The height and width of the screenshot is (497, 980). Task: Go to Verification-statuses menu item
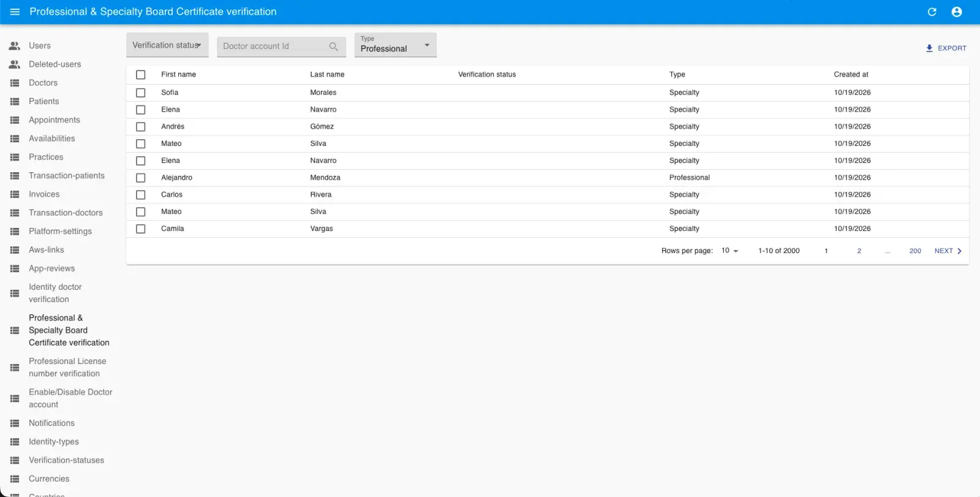(66, 460)
